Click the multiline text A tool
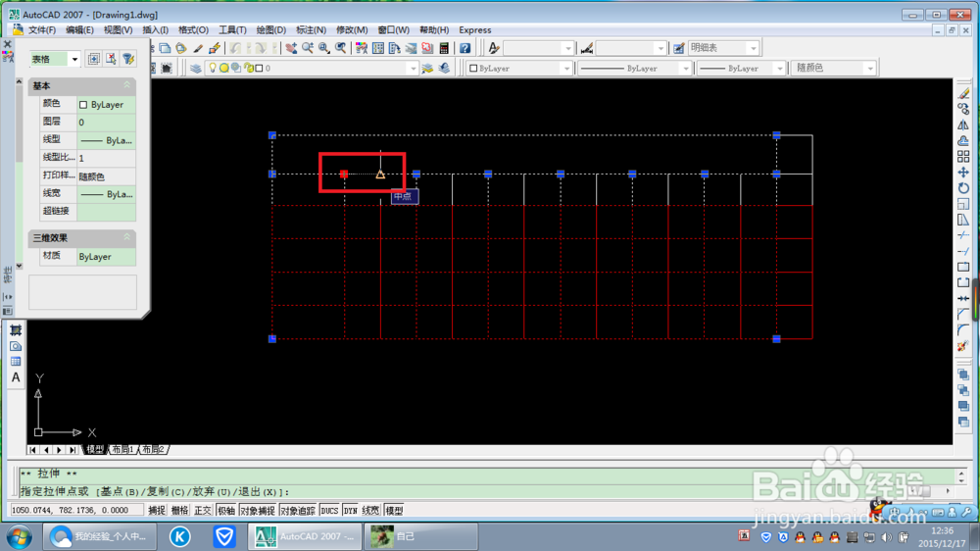This screenshot has width=980, height=551. (x=16, y=377)
